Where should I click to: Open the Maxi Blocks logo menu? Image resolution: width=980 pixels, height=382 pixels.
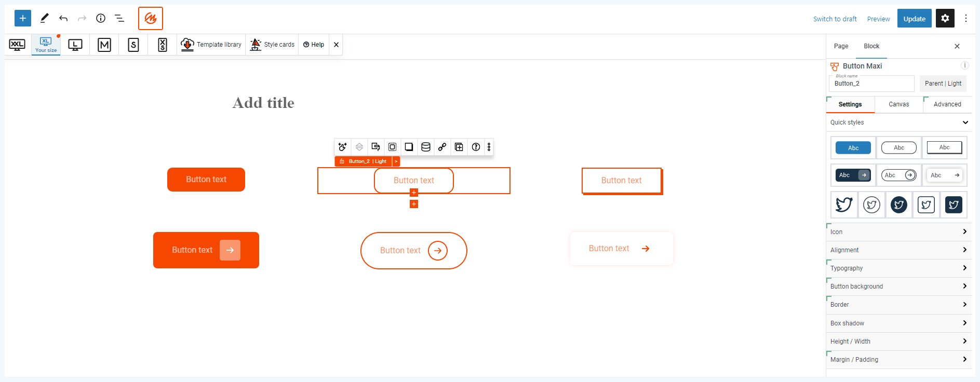pos(151,19)
